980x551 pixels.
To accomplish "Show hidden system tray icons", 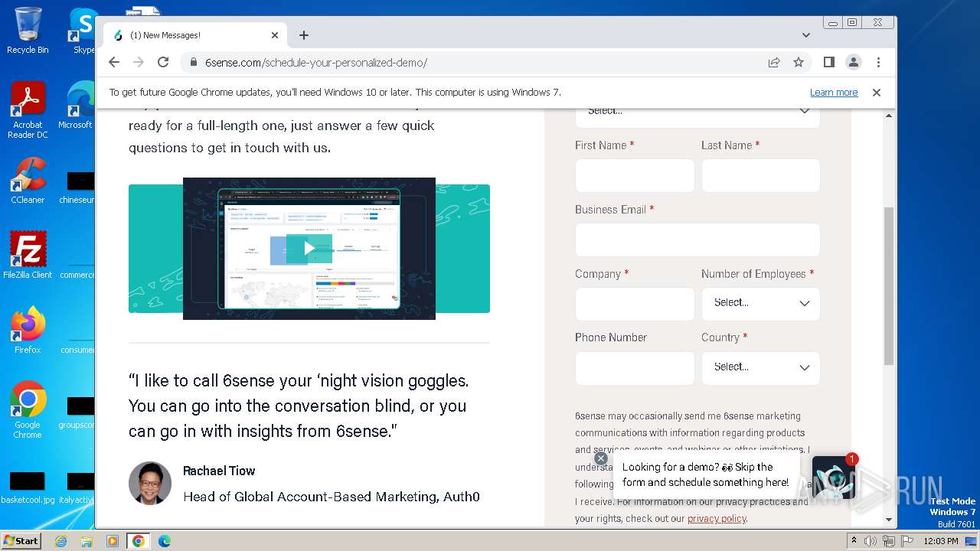I will (x=854, y=541).
